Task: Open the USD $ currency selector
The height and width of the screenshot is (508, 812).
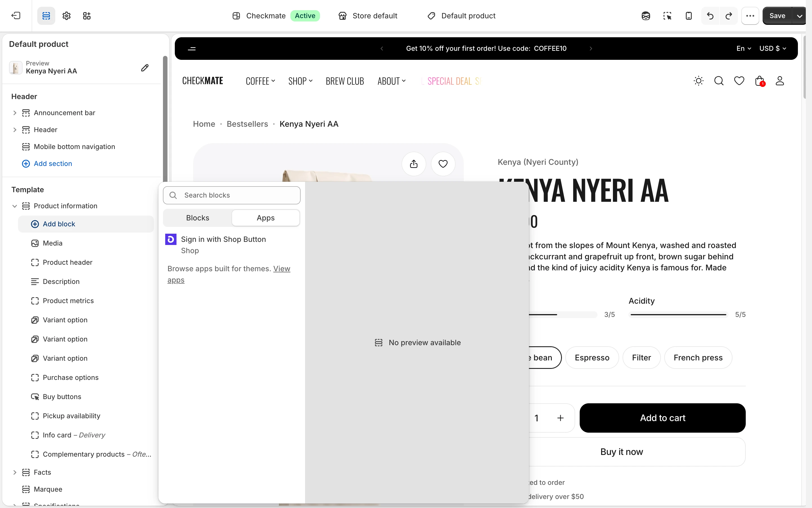Action: (x=773, y=49)
